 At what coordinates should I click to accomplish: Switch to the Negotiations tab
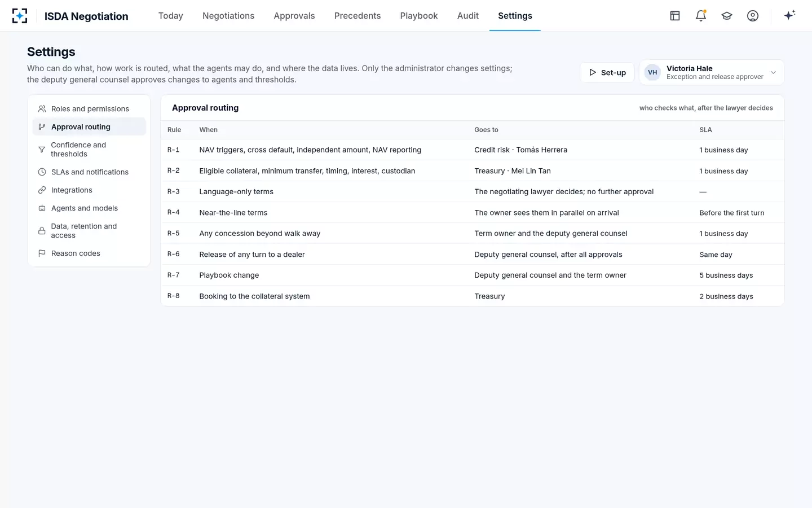228,16
